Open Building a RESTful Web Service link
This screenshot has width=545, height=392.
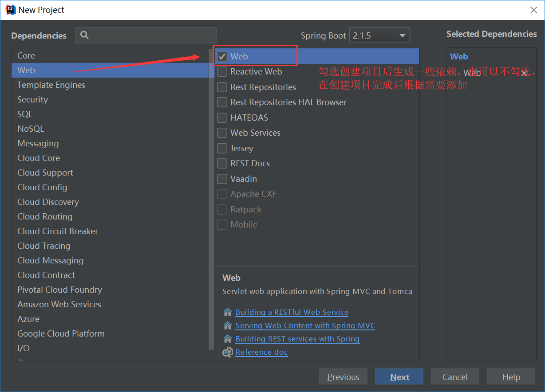[x=292, y=312]
